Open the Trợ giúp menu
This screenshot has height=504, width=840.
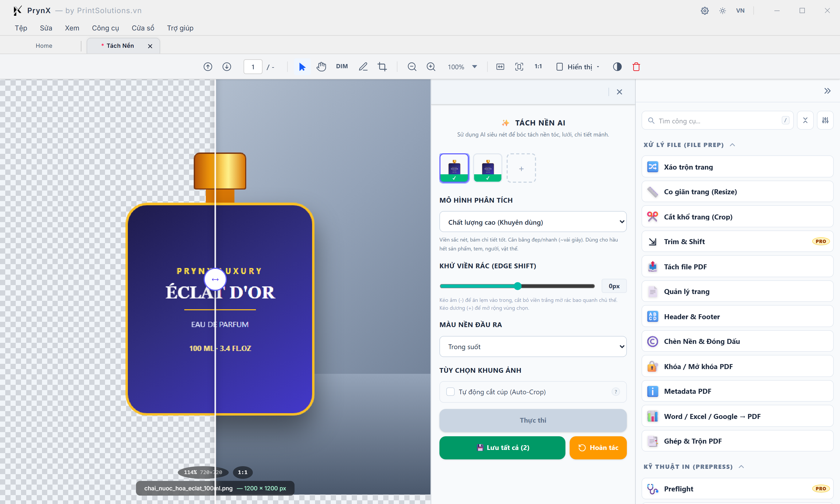pos(180,28)
